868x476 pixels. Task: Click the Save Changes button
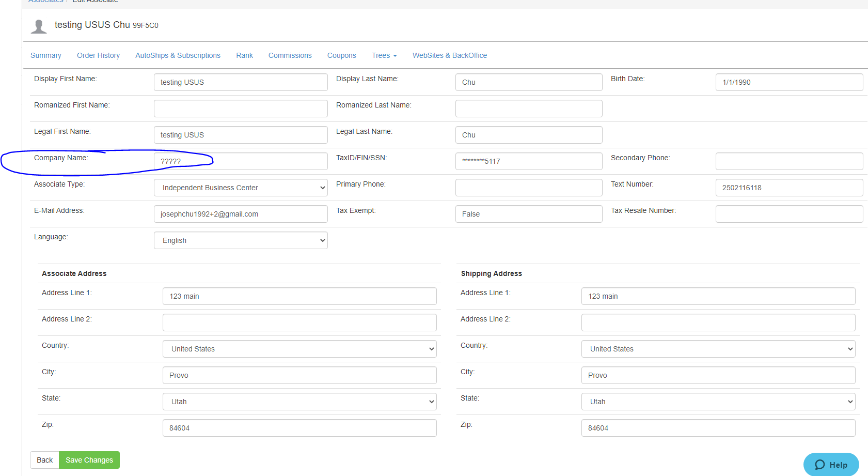point(89,460)
